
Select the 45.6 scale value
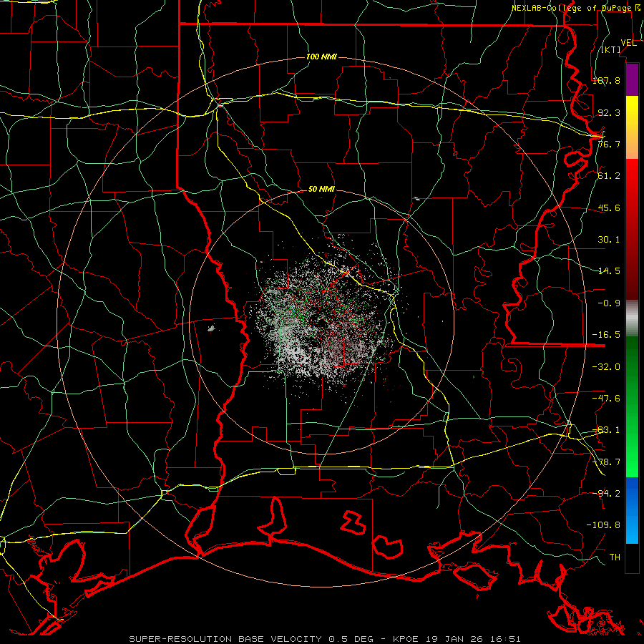click(x=609, y=208)
